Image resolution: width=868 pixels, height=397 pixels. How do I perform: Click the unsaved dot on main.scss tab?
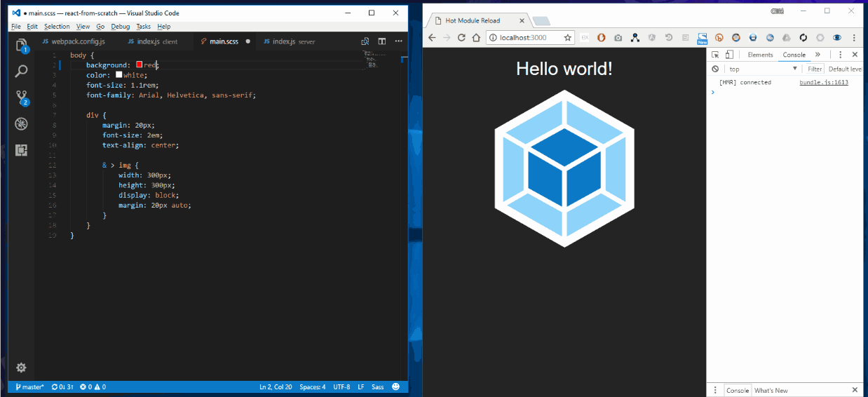point(248,41)
